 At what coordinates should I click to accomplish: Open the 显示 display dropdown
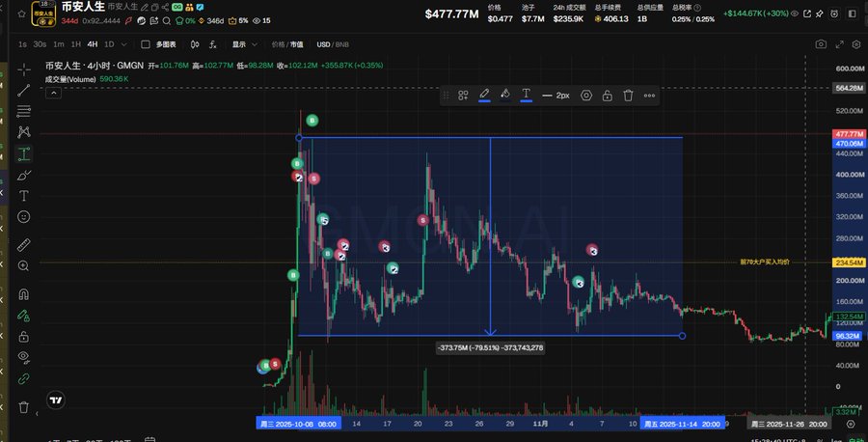[x=244, y=44]
